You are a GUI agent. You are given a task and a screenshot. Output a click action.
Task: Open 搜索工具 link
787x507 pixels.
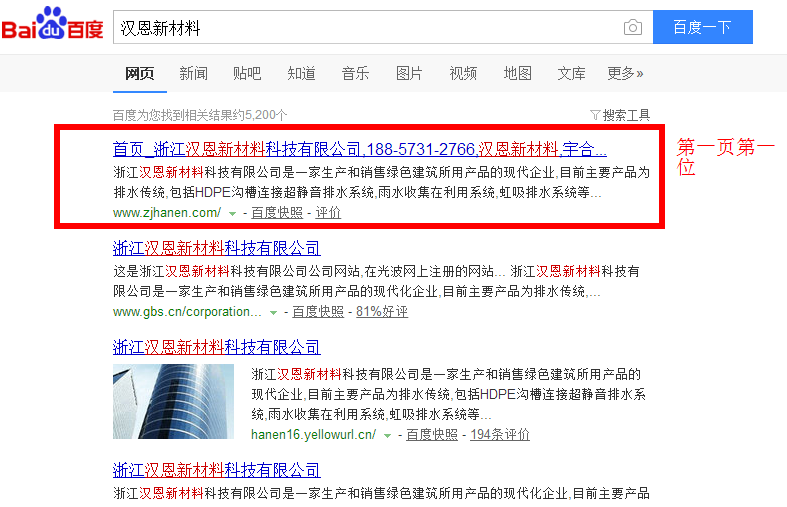pyautogui.click(x=626, y=115)
